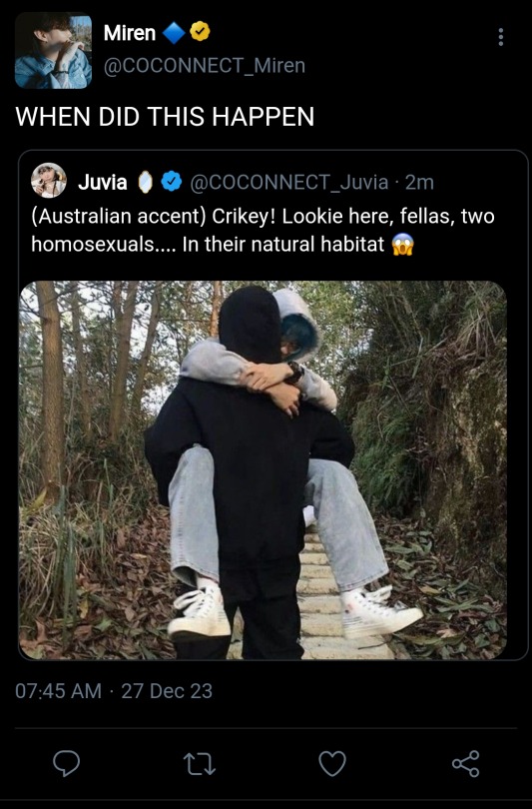Screen dimensions: 532x809
Task: Click the Juvia display name
Action: point(103,182)
